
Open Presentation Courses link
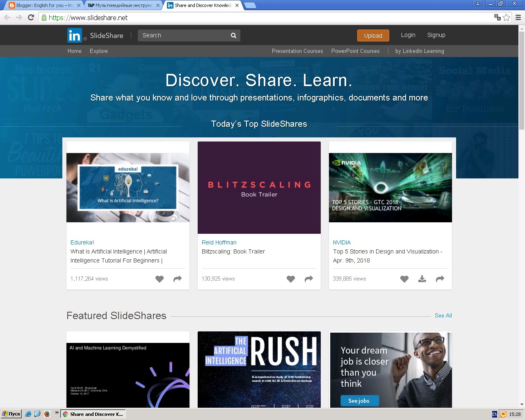pos(297,51)
